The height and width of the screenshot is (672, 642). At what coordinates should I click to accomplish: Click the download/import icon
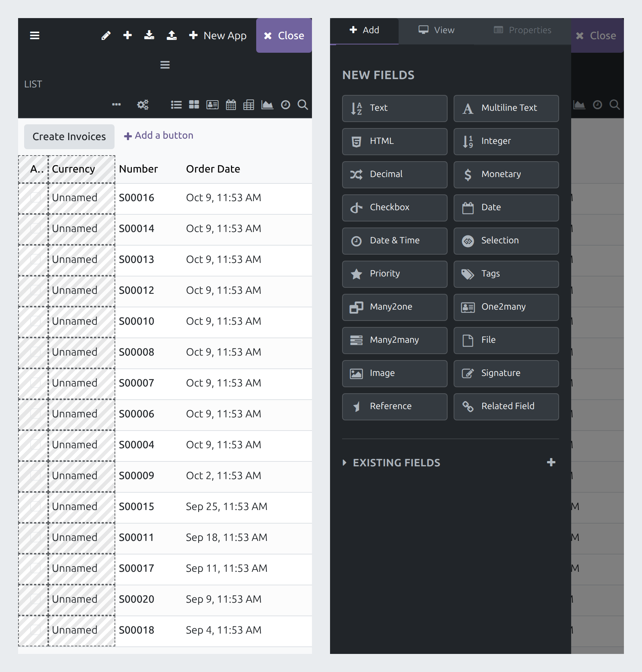149,35
